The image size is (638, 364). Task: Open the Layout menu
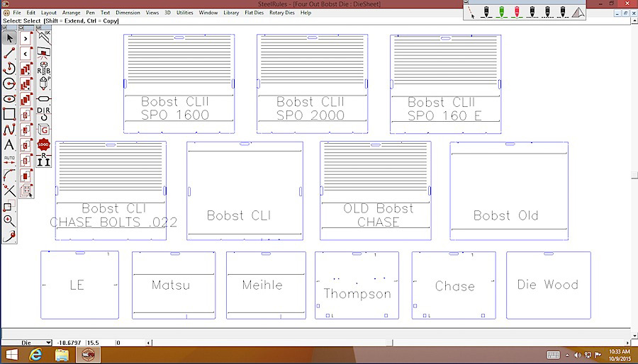tap(49, 13)
